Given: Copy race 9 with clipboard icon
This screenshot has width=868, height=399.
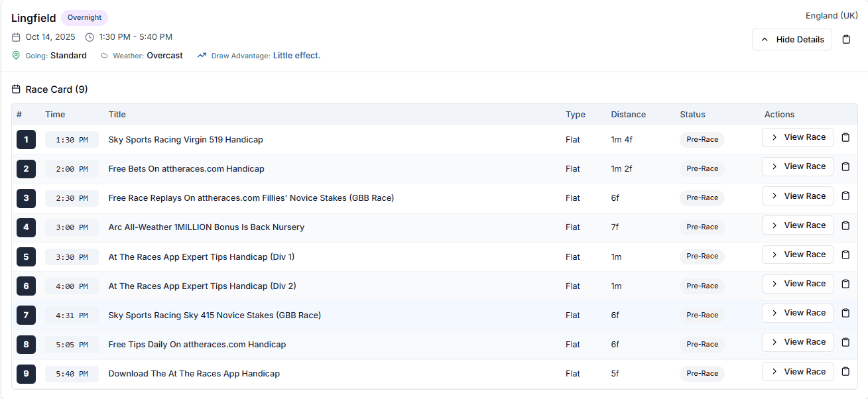Looking at the screenshot, I should (845, 372).
